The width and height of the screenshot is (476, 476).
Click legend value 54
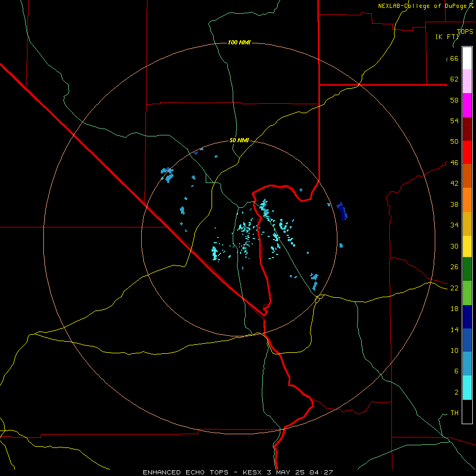(454, 121)
